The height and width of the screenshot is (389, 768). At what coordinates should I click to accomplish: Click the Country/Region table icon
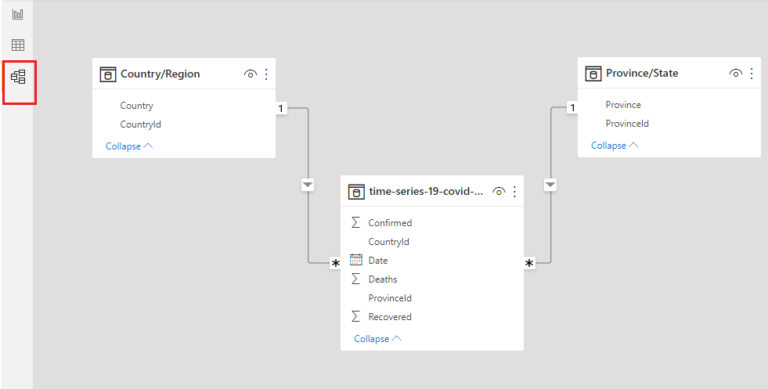(x=108, y=74)
